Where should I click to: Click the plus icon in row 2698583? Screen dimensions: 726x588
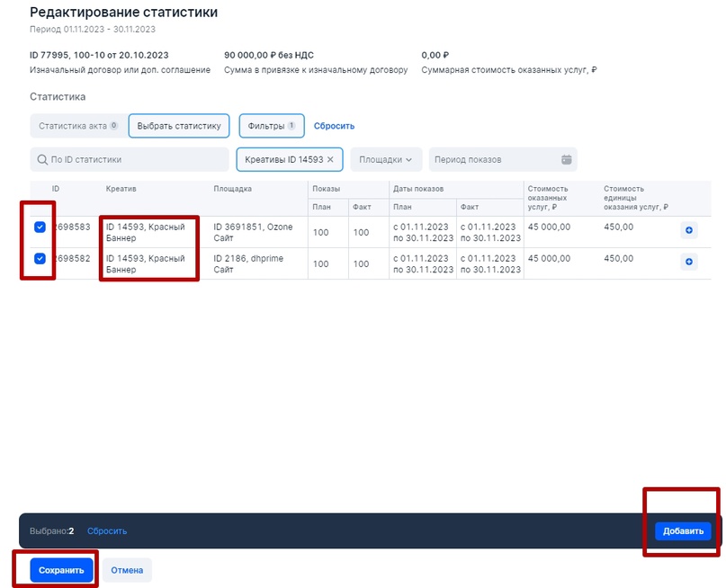tap(688, 230)
